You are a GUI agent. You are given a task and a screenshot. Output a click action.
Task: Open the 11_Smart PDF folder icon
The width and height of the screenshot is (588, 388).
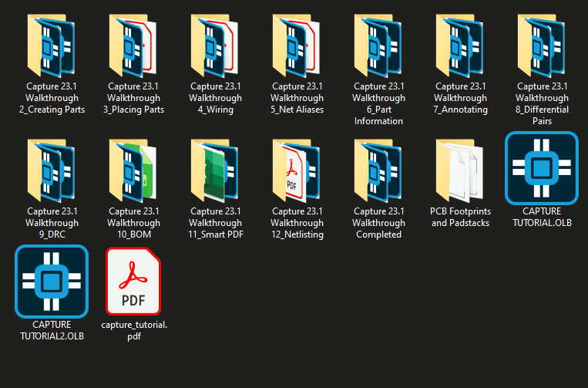[215, 170]
